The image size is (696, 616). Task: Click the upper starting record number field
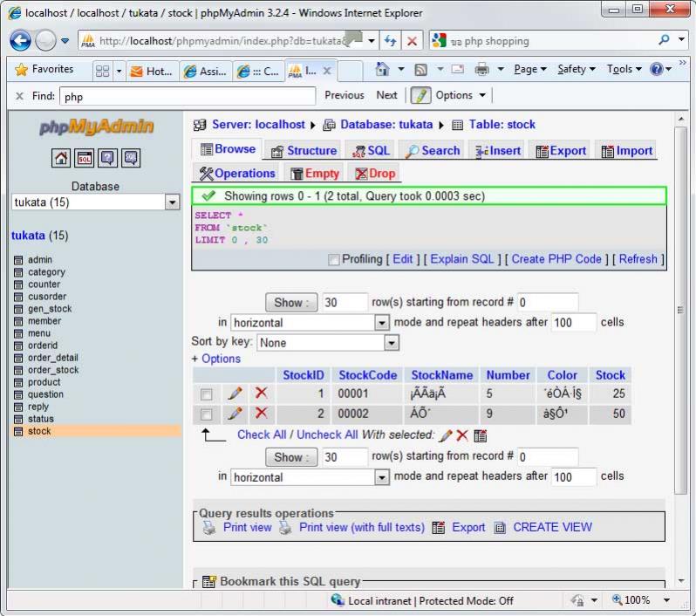coord(548,303)
